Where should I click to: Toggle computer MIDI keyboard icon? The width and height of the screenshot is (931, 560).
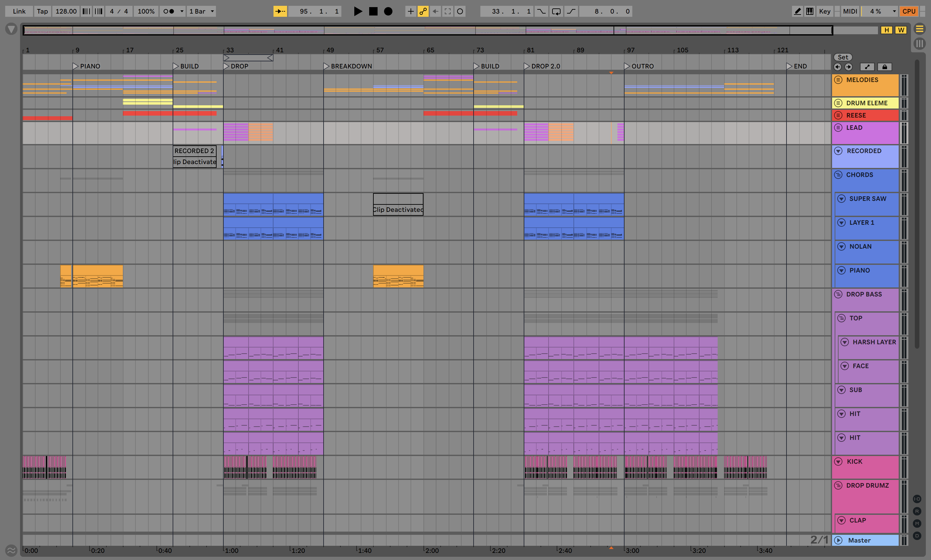click(809, 11)
